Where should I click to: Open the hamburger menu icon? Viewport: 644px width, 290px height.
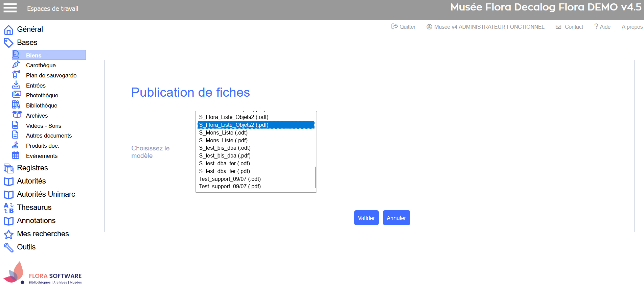click(10, 8)
